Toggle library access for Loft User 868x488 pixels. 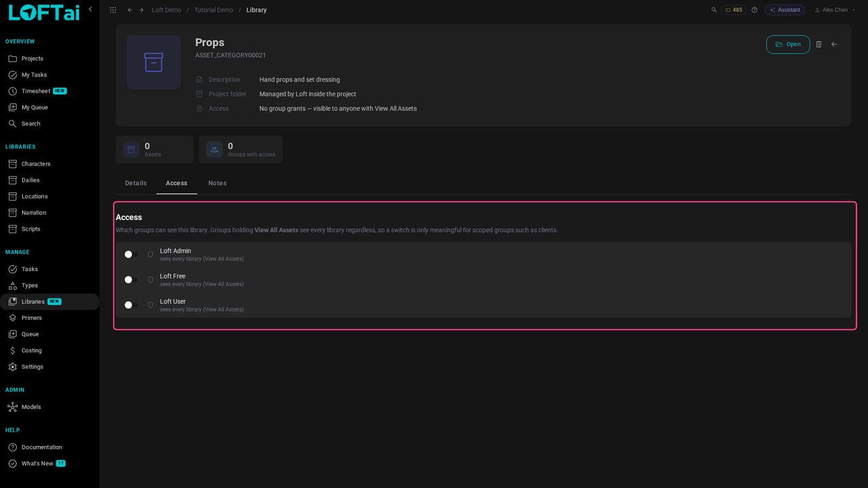tap(131, 305)
